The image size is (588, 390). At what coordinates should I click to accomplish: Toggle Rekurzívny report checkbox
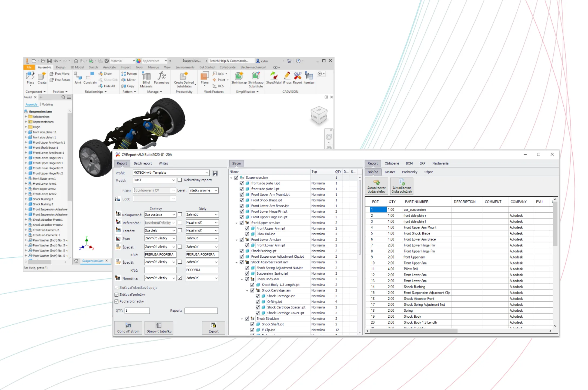(180, 180)
